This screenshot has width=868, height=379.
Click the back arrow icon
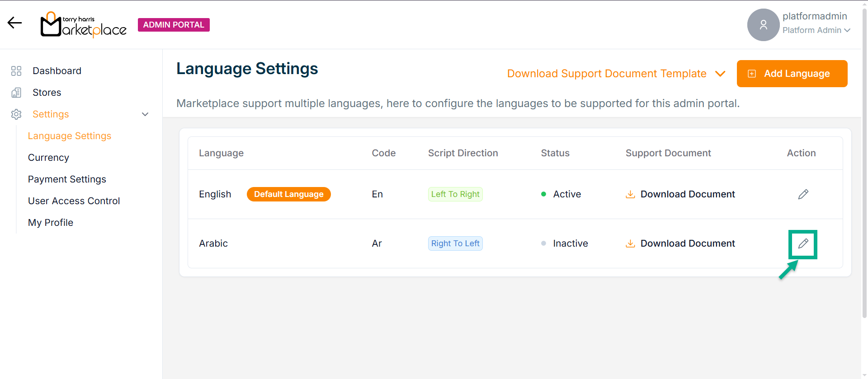[x=14, y=23]
